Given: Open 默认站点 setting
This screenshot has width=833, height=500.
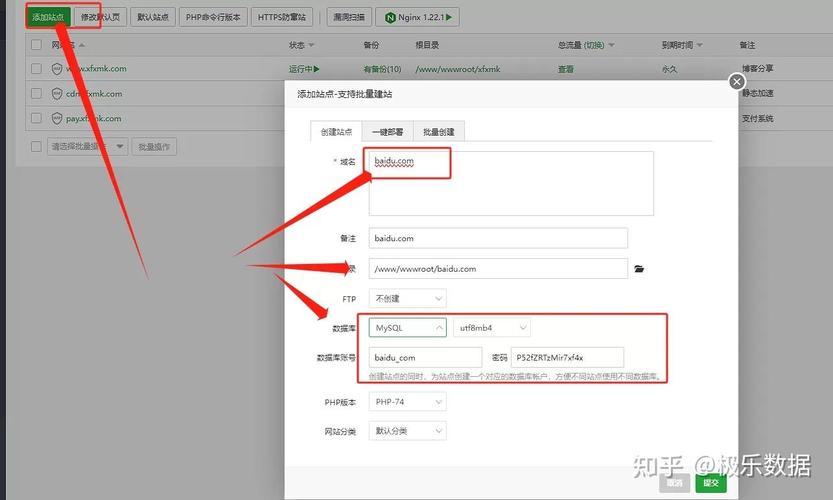Looking at the screenshot, I should [x=153, y=18].
